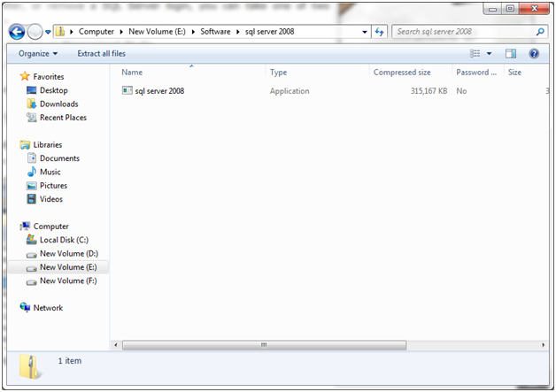Image resolution: width=556 pixels, height=392 pixels.
Task: Open the address bar history dropdown
Action: tap(365, 32)
